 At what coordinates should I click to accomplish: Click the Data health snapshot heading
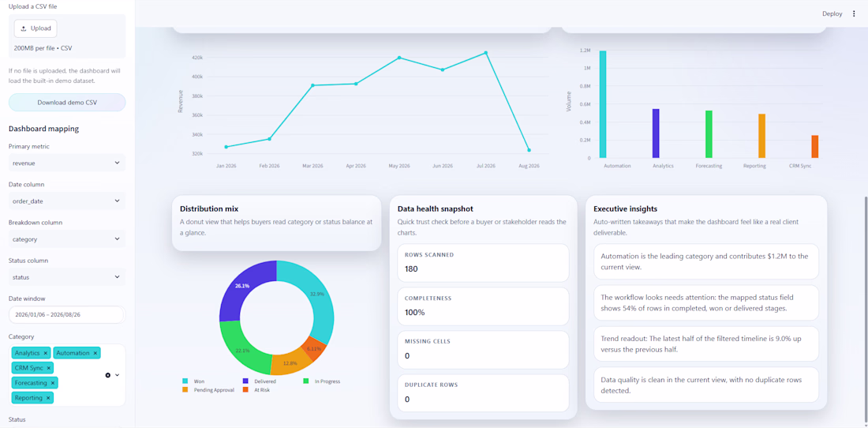tap(435, 208)
